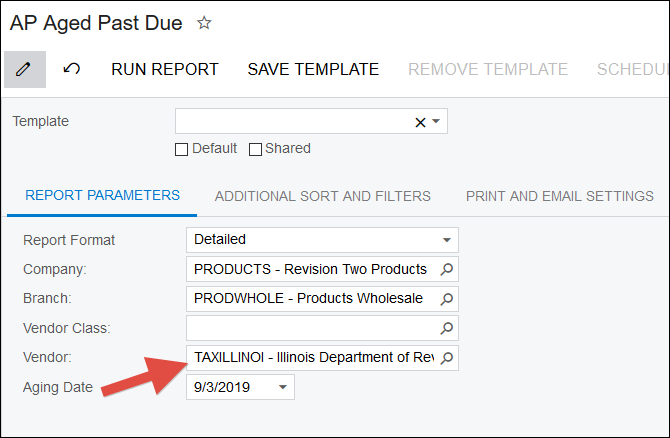The image size is (670, 438).
Task: Clear the Template field with X icon
Action: pyautogui.click(x=420, y=122)
